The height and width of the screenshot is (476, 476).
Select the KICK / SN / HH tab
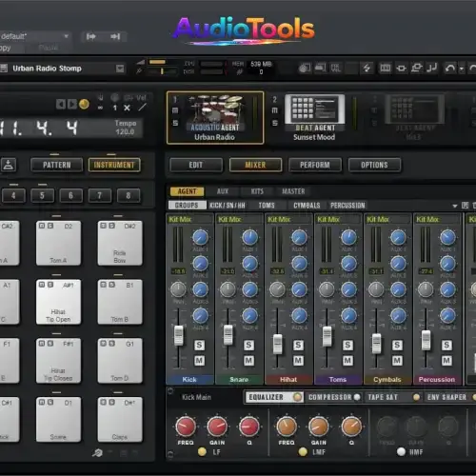pyautogui.click(x=228, y=206)
